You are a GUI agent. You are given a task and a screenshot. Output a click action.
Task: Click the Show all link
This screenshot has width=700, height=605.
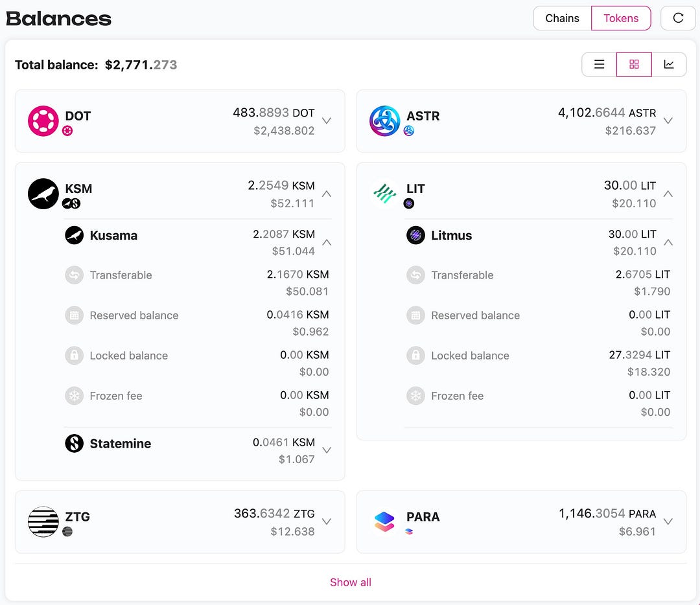pyautogui.click(x=351, y=582)
